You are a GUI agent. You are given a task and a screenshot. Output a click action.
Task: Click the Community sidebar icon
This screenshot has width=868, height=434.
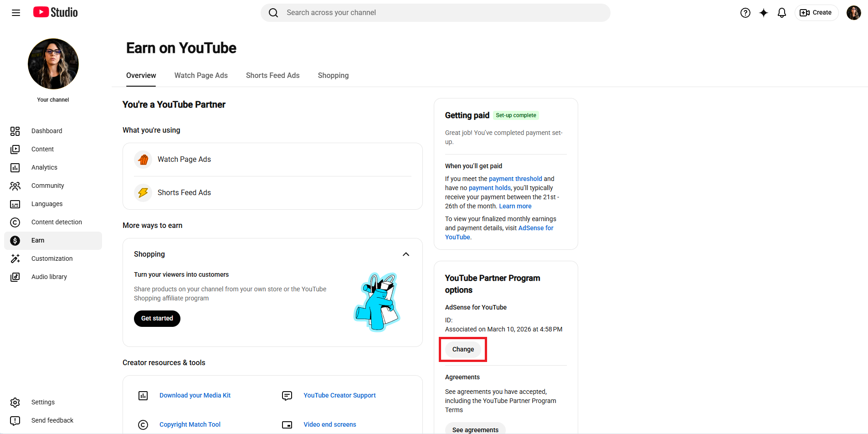click(x=15, y=186)
